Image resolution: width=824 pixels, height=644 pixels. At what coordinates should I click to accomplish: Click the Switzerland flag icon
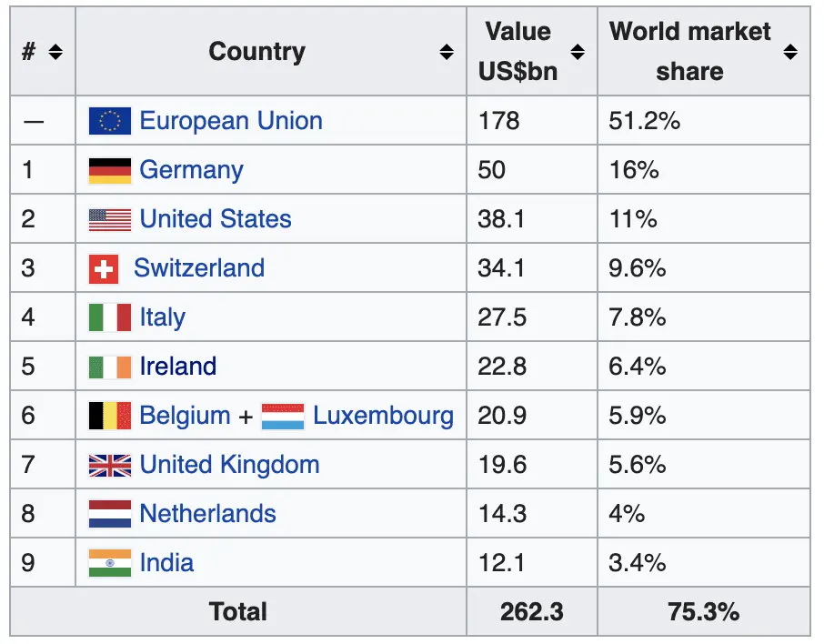(104, 268)
